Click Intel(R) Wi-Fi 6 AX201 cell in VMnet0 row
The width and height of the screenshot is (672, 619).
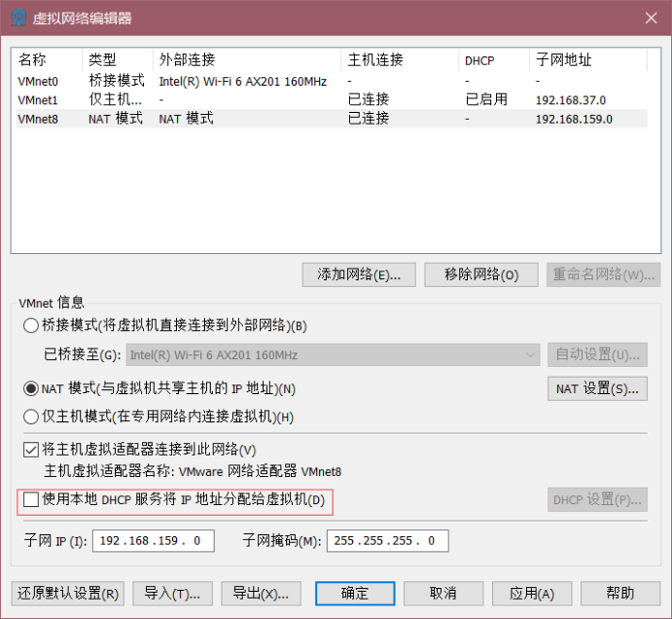[x=242, y=82]
